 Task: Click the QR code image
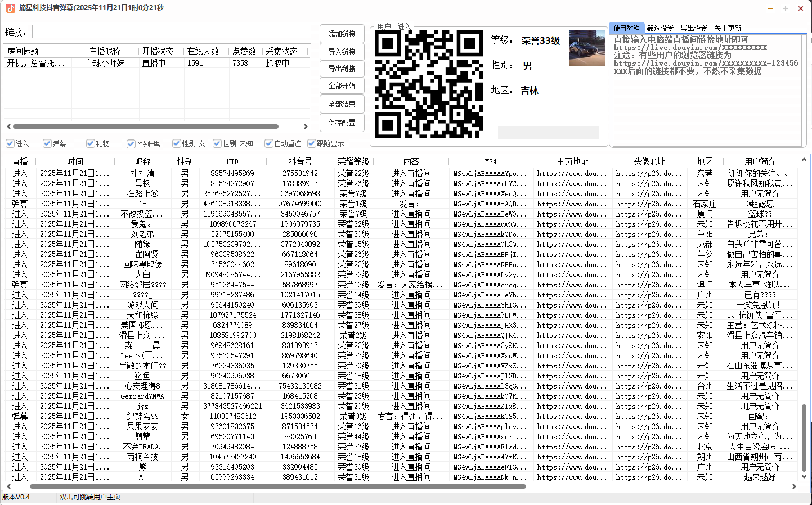[429, 84]
